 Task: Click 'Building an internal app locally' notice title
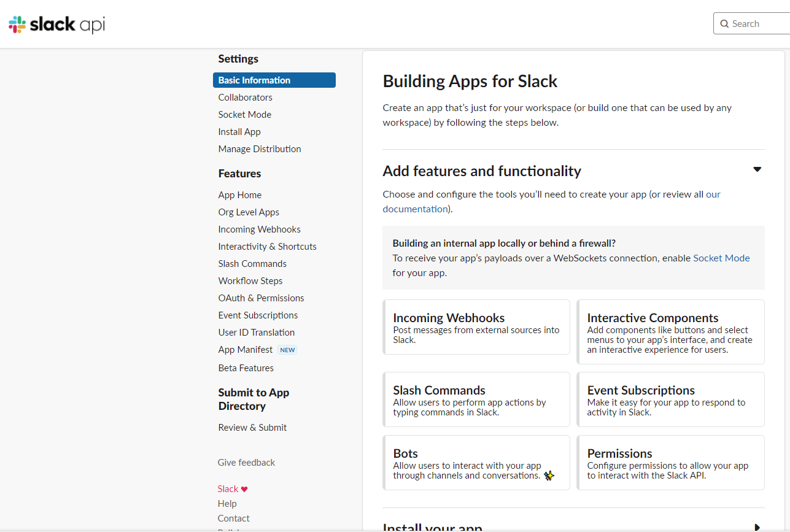tap(504, 244)
